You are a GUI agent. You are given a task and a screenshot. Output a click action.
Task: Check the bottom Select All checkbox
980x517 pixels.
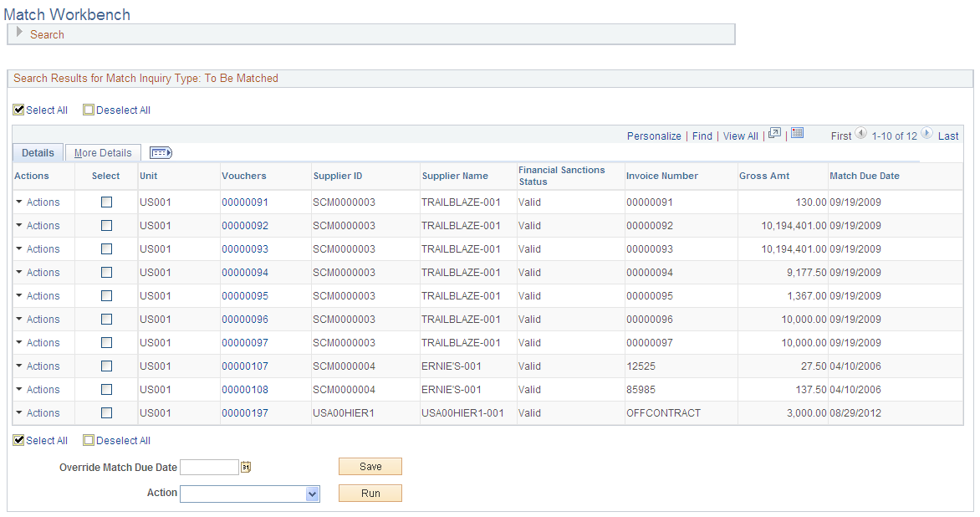coord(18,440)
